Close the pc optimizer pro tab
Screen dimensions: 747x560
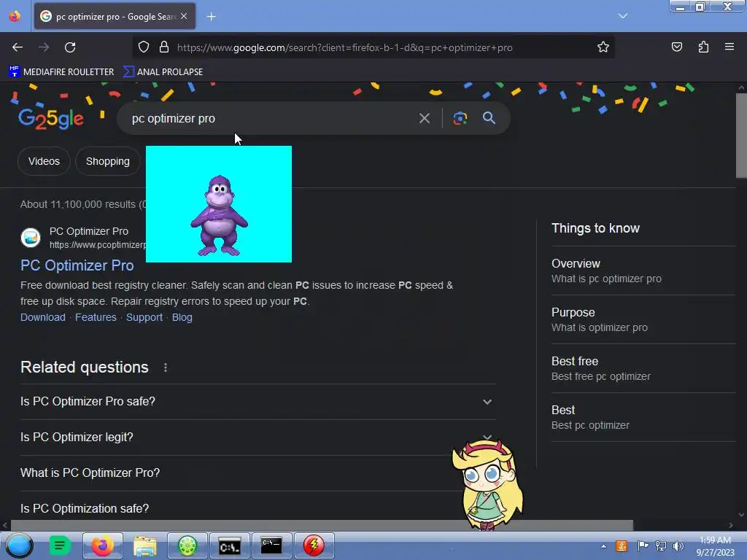tap(184, 16)
